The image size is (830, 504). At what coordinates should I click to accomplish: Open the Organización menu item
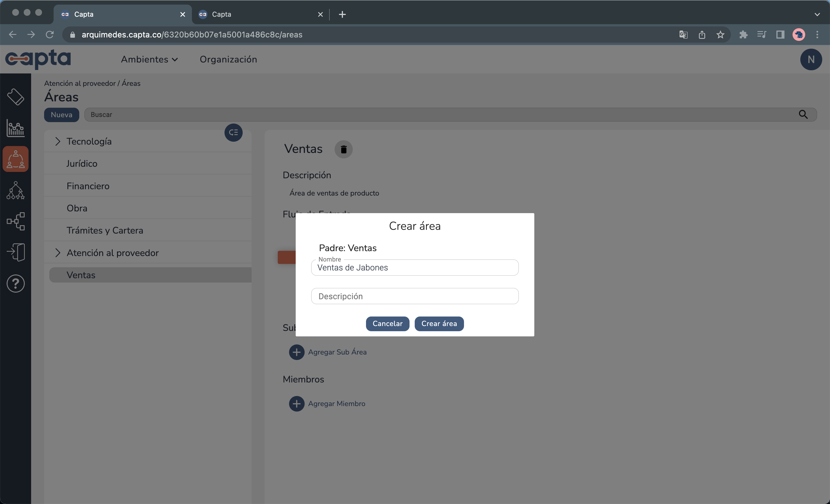point(228,59)
